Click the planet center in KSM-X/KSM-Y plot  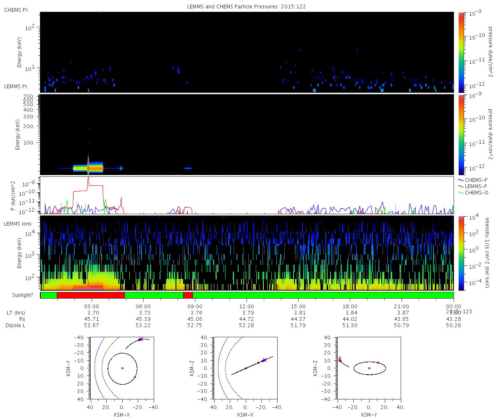pyautogui.click(x=122, y=368)
